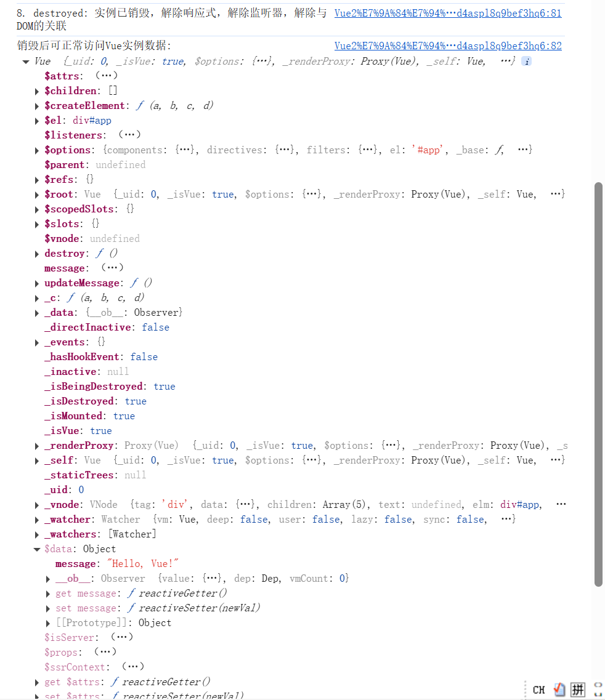This screenshot has width=605, height=700.
Task: Expand the _c function entry
Action: pyautogui.click(x=36, y=298)
